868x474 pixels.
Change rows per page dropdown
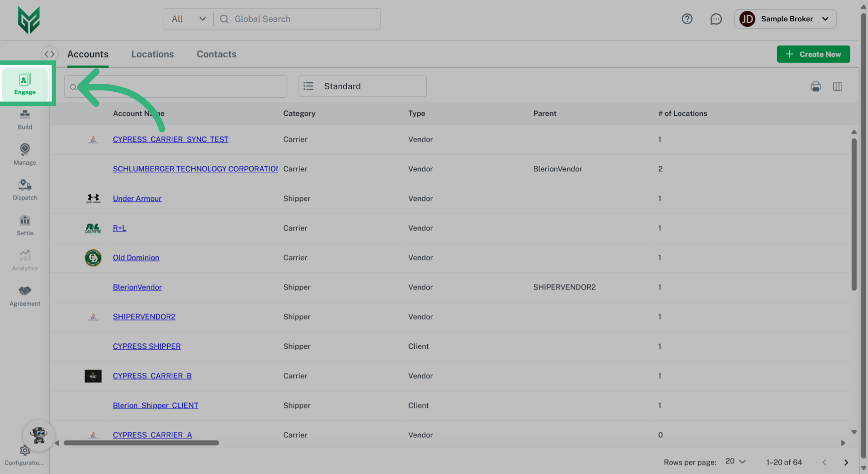735,461
